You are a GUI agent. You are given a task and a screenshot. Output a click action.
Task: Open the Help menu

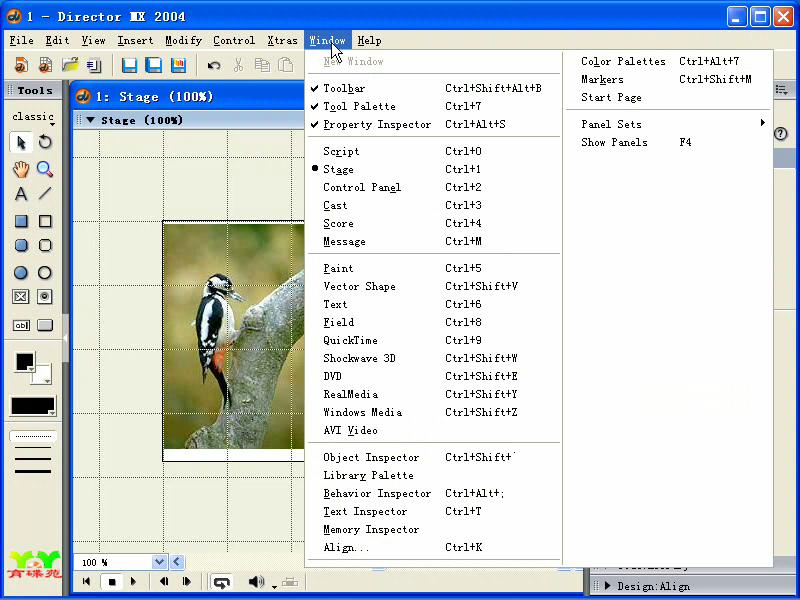pos(369,40)
